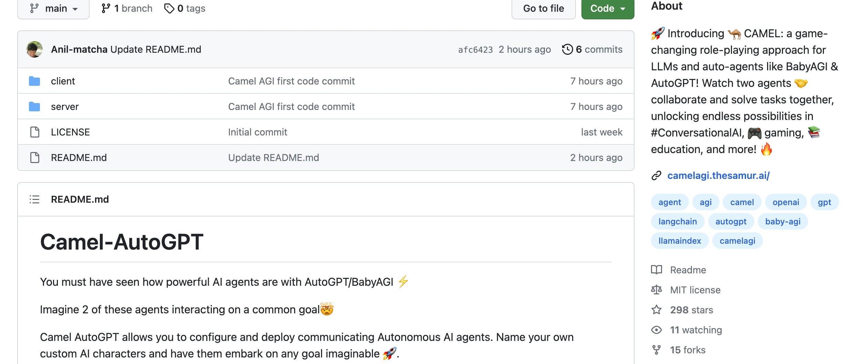868x364 pixels.
Task: Open commit history via the clock icon
Action: pos(567,49)
